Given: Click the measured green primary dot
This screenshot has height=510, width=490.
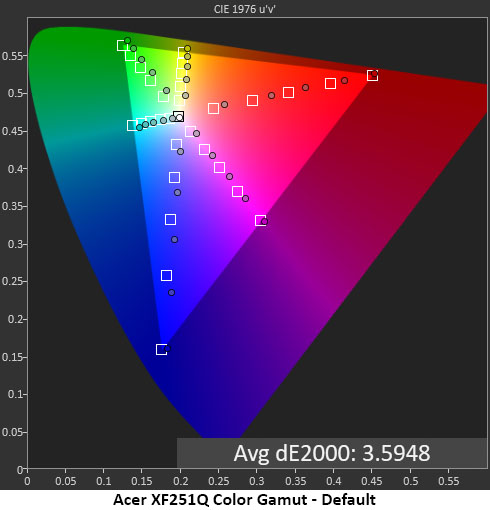Looking at the screenshot, I should (127, 41).
